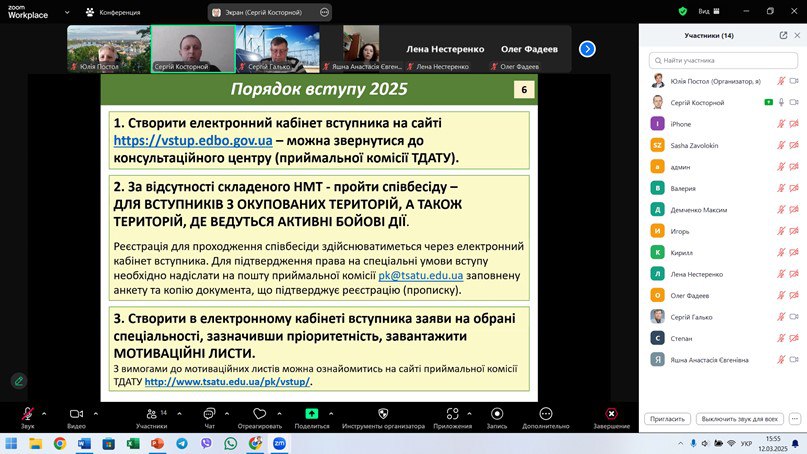Toggle mute icon for iPhone participant
Screen dimensions: 807x454
click(781, 124)
